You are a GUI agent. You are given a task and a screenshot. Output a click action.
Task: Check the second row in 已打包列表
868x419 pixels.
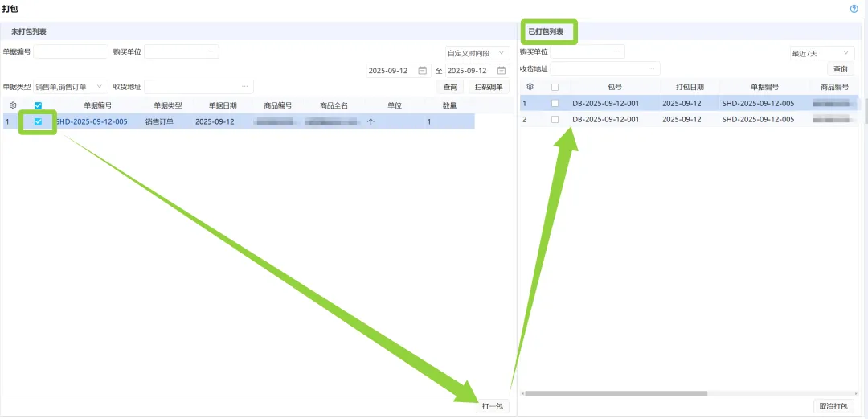[555, 120]
